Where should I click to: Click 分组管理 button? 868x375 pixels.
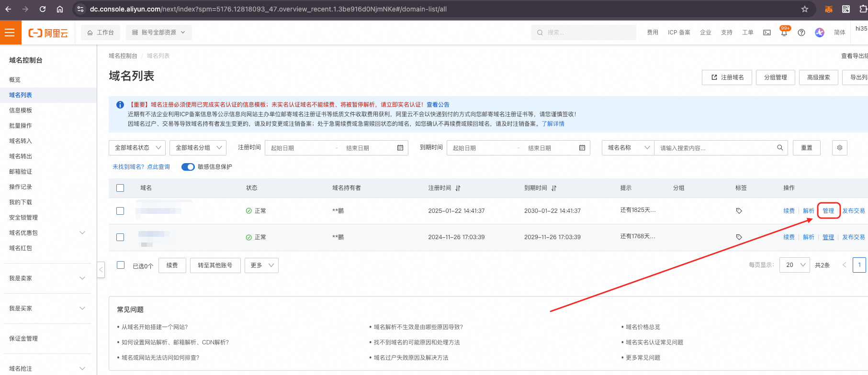click(776, 77)
